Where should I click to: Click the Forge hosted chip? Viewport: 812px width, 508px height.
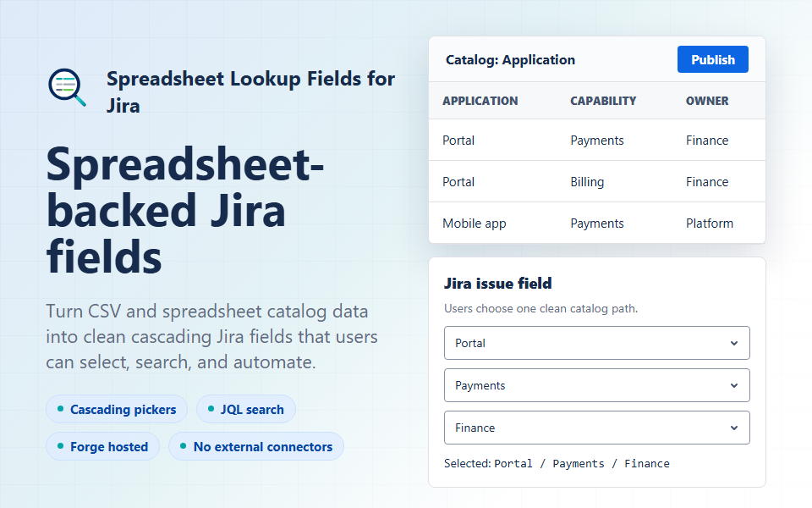tap(102, 446)
